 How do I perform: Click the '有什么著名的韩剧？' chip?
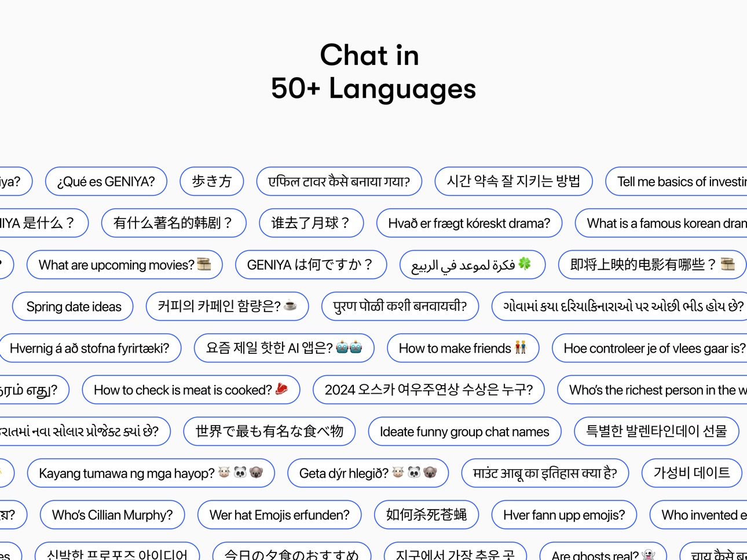point(174,223)
